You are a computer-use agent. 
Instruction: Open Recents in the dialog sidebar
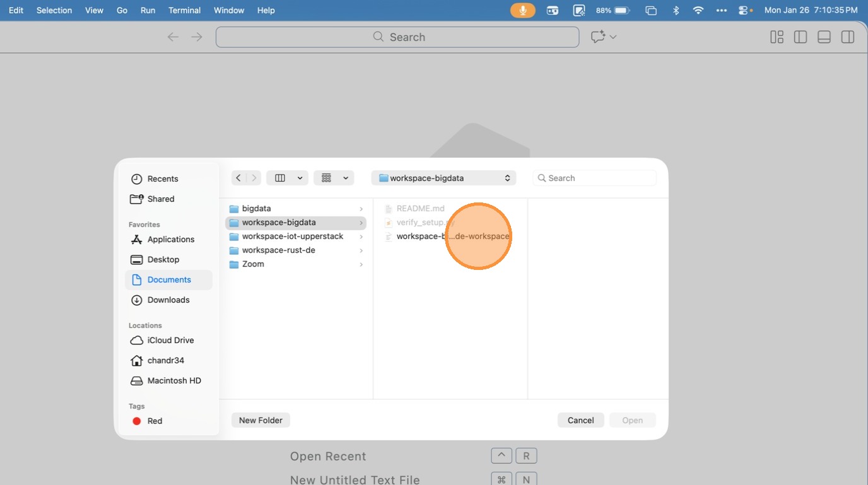[163, 179]
